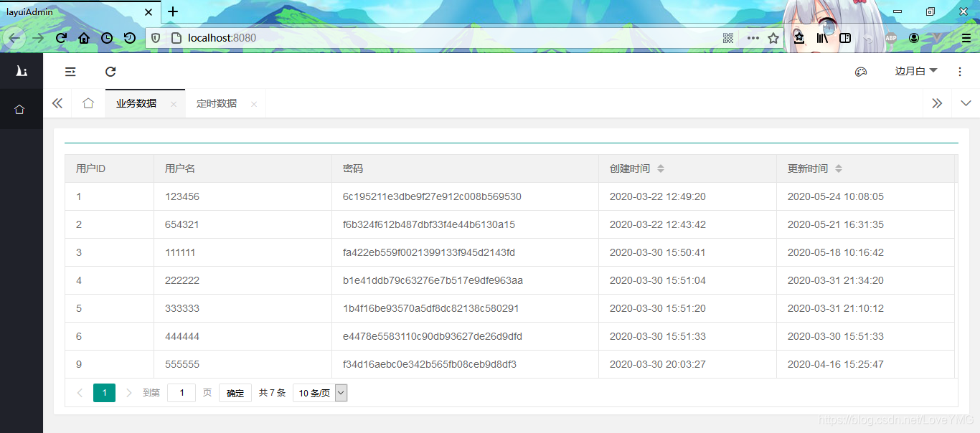Click updated time 2020-04-16 15:25:47
The height and width of the screenshot is (433, 980).
point(836,364)
